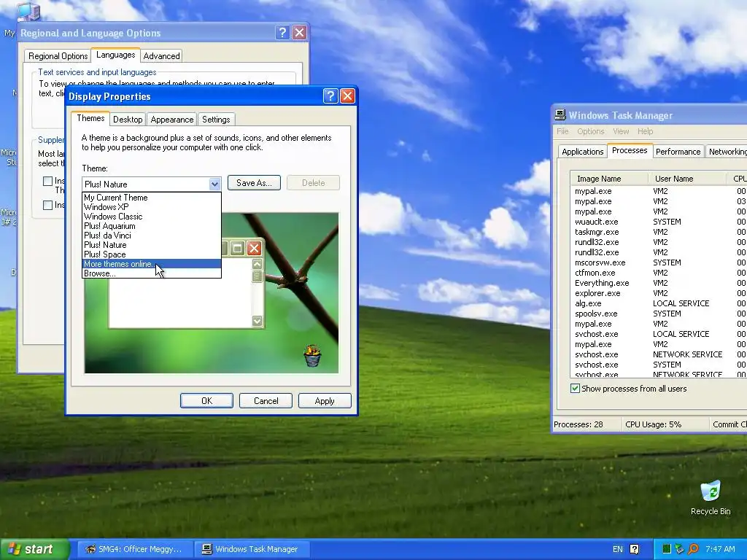This screenshot has height=560, width=747.
Task: Select ctfmon.exe process row
Action: click(x=659, y=273)
